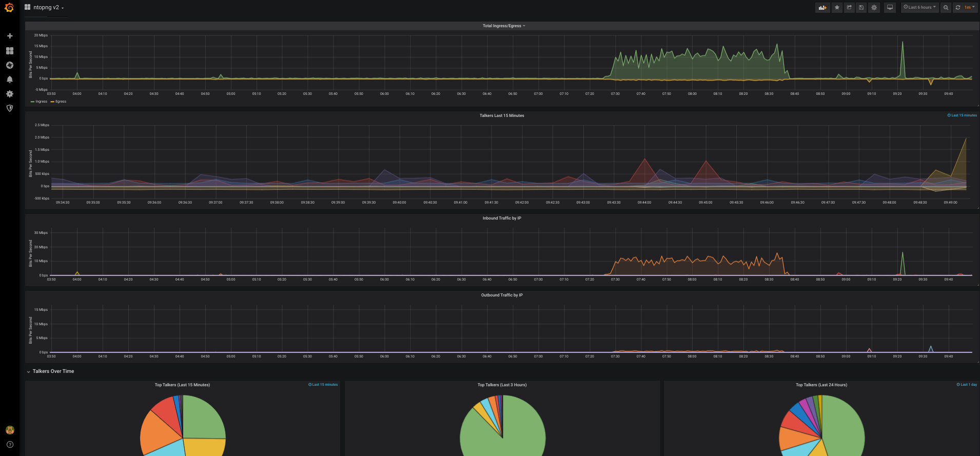
Task: Open Inbound Traffic by IP panel title
Action: tap(502, 218)
